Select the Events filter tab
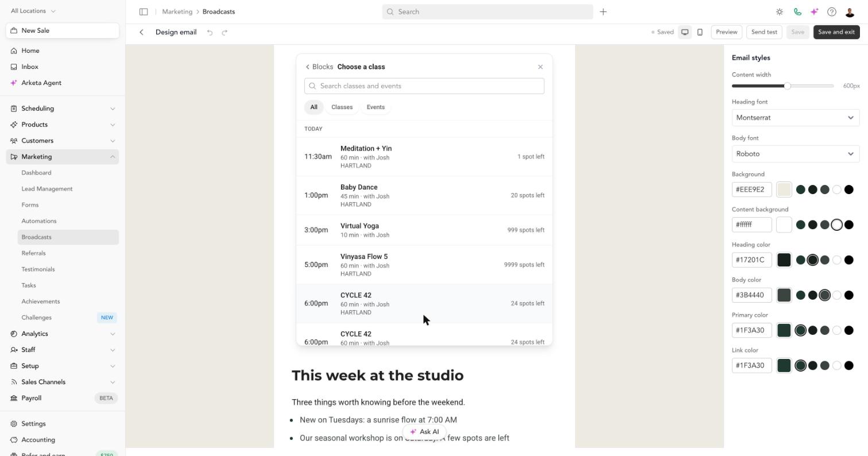This screenshot has width=868, height=456. coord(375,107)
